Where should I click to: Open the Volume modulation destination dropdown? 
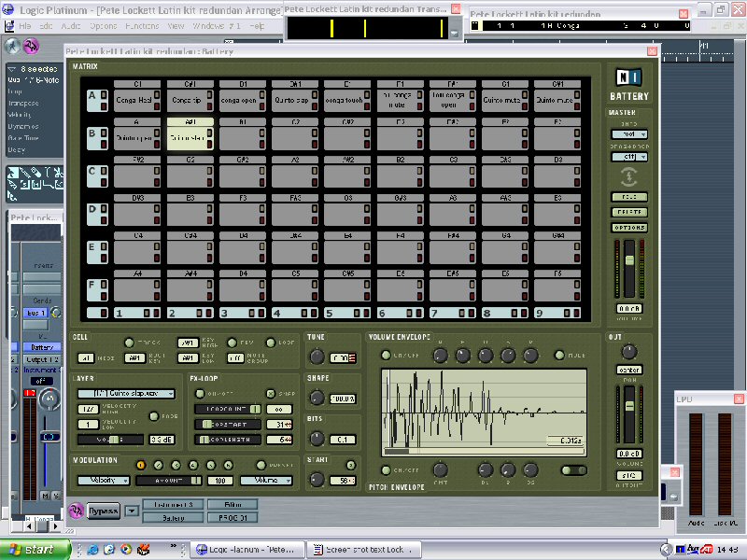pyautogui.click(x=265, y=480)
